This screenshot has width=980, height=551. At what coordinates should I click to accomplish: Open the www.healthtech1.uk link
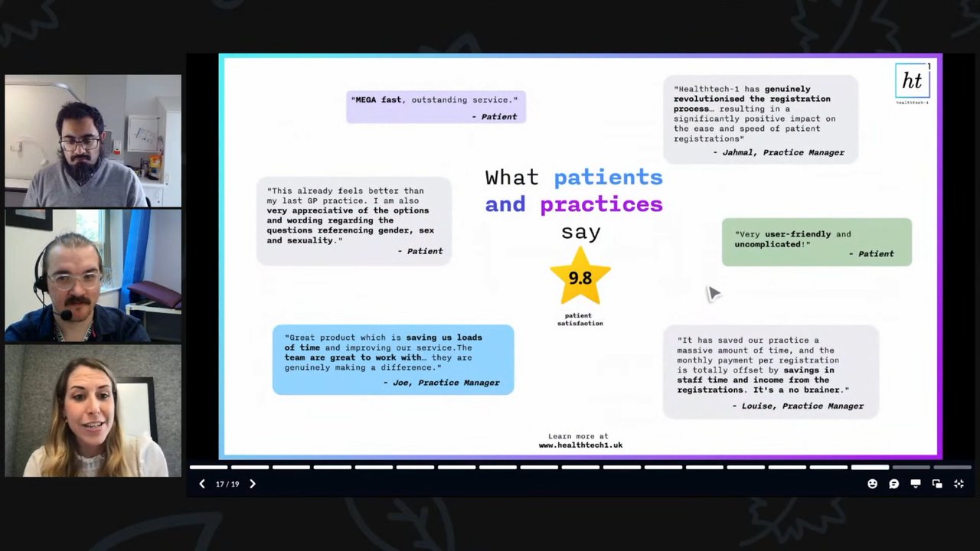[x=580, y=445]
